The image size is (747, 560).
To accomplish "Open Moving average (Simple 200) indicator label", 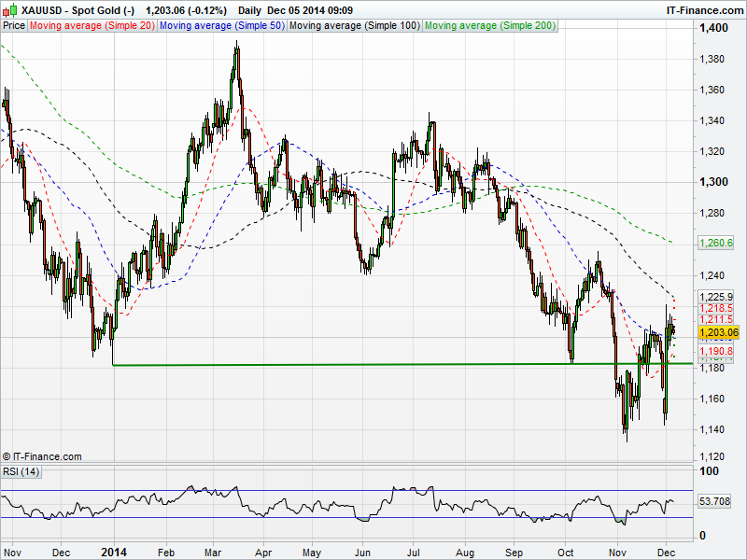I will pos(490,26).
